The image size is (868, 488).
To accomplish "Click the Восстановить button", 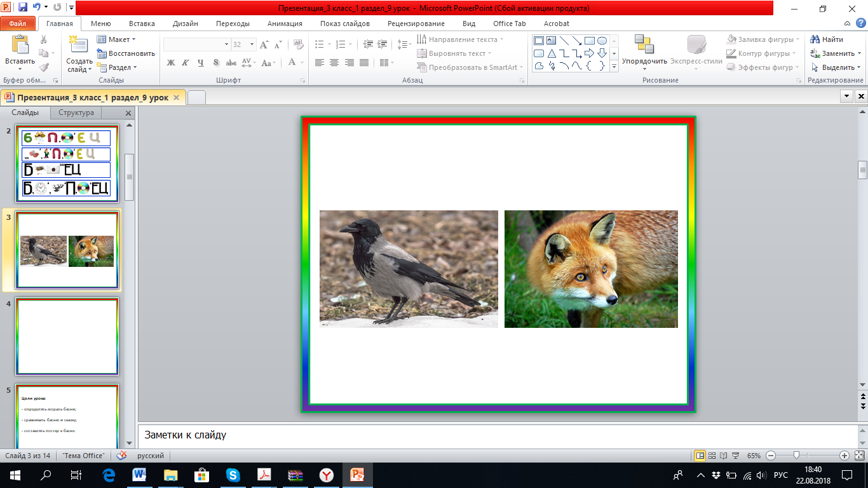I will (x=126, y=53).
